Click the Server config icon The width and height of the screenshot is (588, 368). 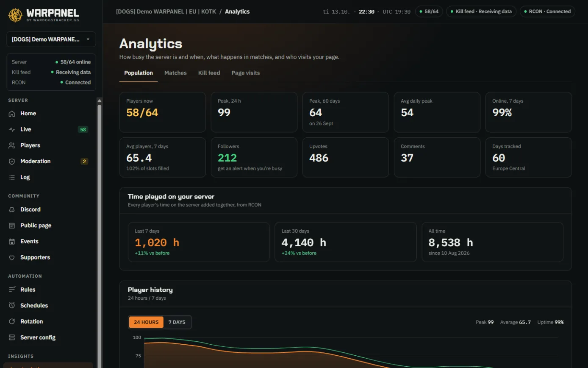tap(12, 337)
